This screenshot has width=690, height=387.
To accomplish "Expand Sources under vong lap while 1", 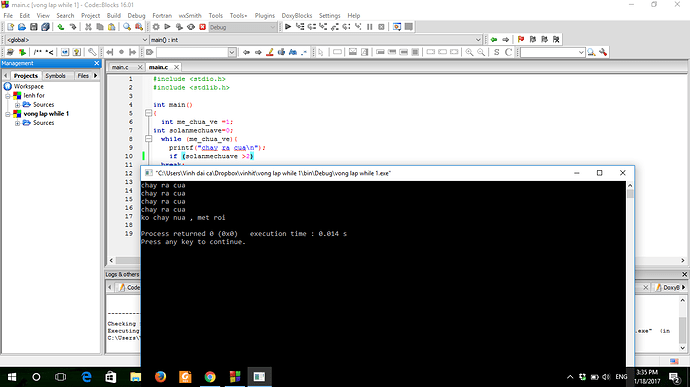I will point(17,123).
